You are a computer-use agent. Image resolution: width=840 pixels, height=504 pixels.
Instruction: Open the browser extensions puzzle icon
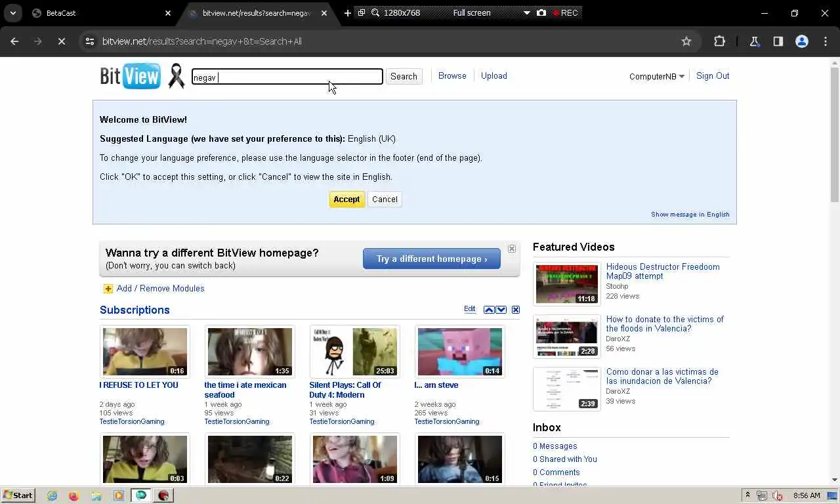tap(719, 41)
